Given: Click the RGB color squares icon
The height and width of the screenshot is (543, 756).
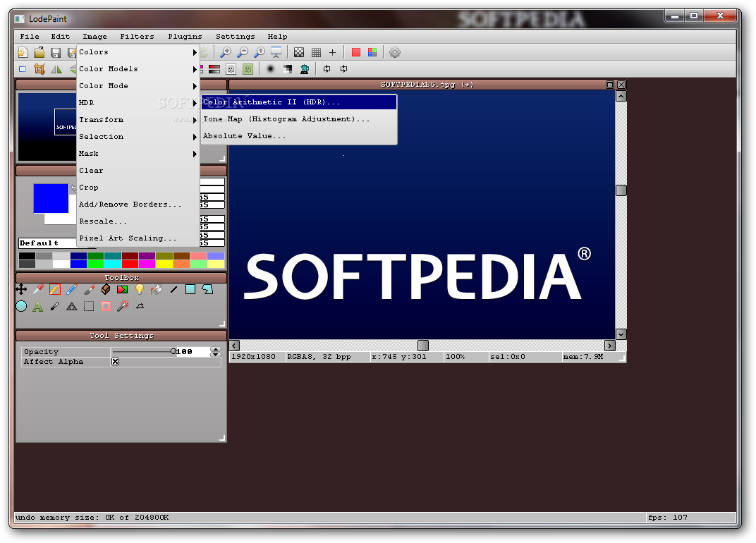Looking at the screenshot, I should [372, 52].
